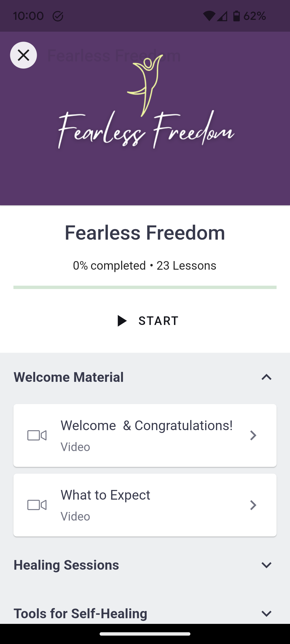Tap the Welcome Material section heading

pos(69,377)
